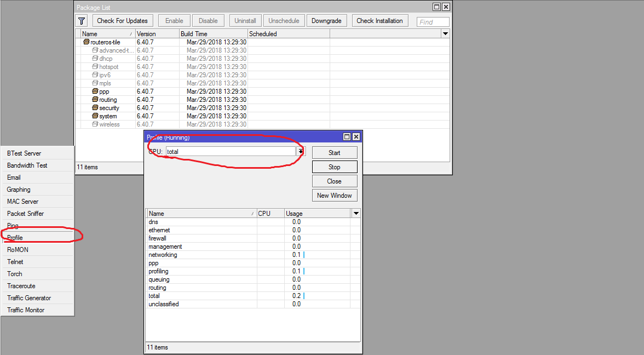This screenshot has height=355, width=644.
Task: Select the queuing row in Profile table
Action: 253,279
